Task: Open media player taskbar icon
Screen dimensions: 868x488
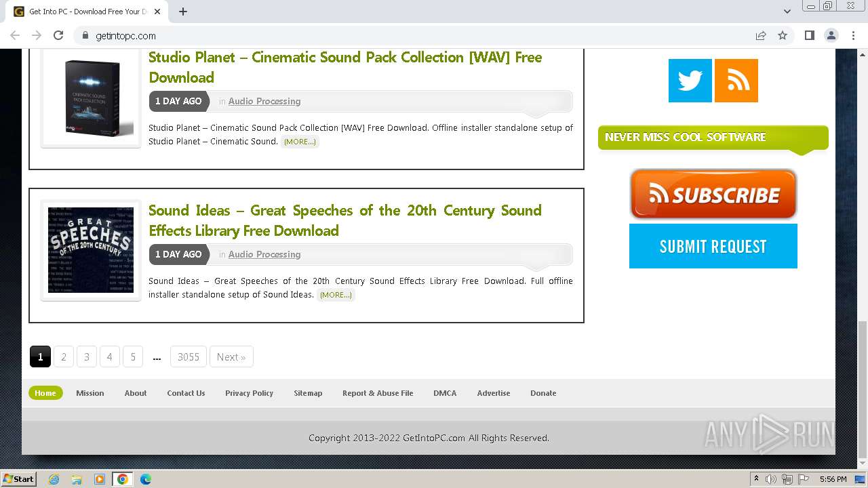Action: pos(100,479)
